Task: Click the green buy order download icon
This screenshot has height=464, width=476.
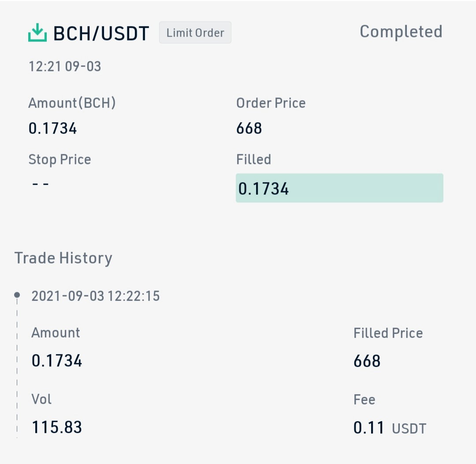Action: (37, 33)
